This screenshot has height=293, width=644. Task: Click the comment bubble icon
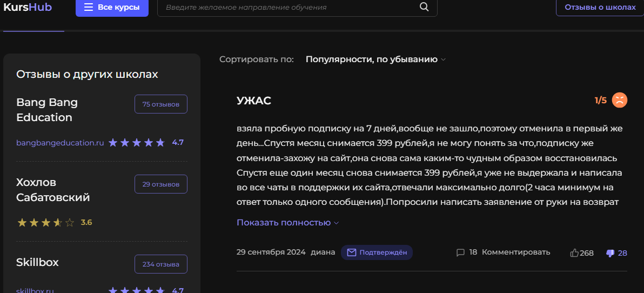click(x=460, y=253)
